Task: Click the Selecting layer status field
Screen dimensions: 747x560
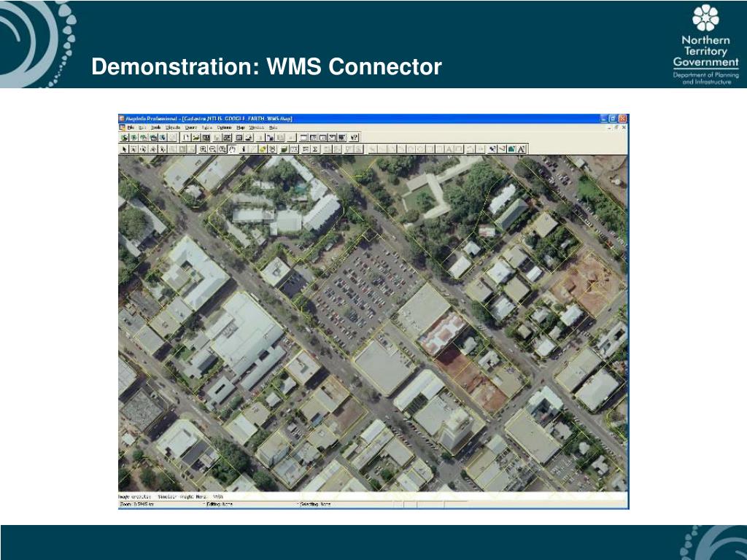Action: point(345,504)
